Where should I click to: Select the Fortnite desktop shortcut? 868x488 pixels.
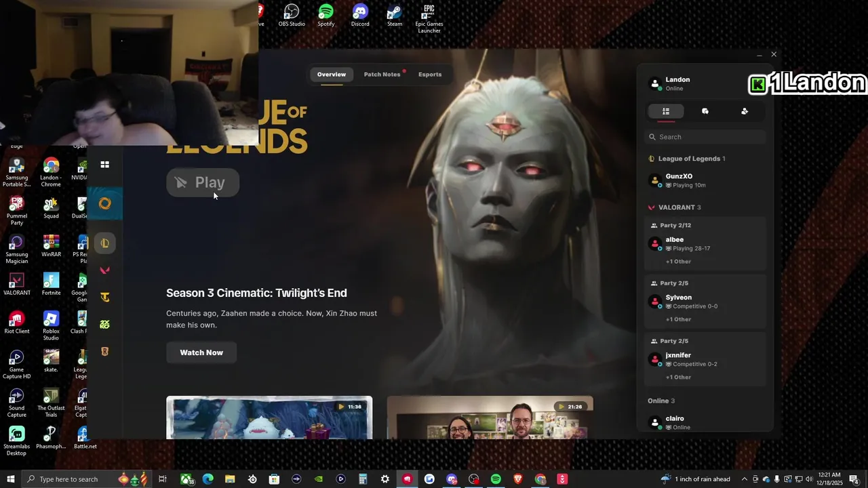point(51,285)
